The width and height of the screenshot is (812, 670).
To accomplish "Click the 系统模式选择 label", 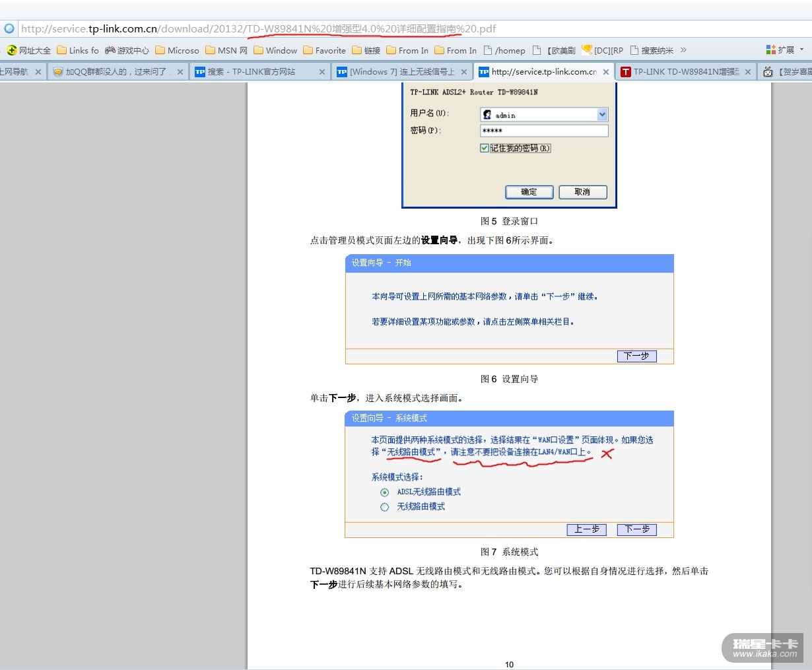I will click(x=397, y=477).
